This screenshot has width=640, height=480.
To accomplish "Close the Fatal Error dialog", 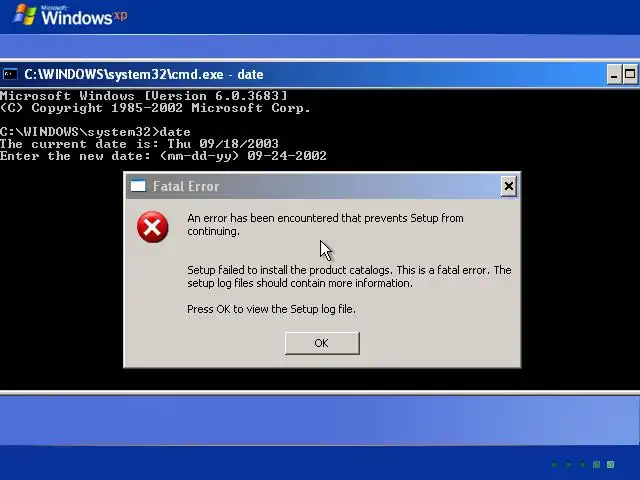I will tap(509, 187).
